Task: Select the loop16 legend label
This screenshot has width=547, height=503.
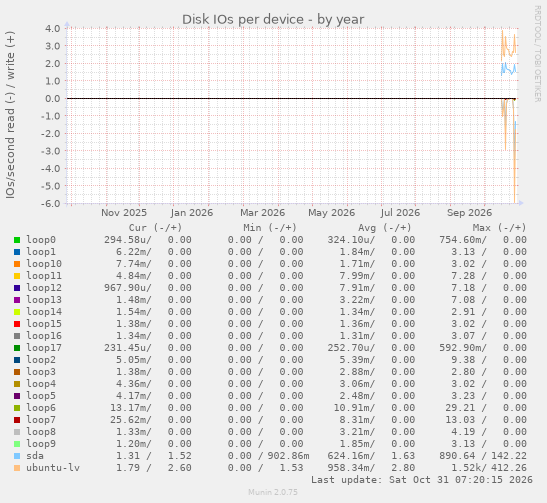Action: [x=44, y=336]
